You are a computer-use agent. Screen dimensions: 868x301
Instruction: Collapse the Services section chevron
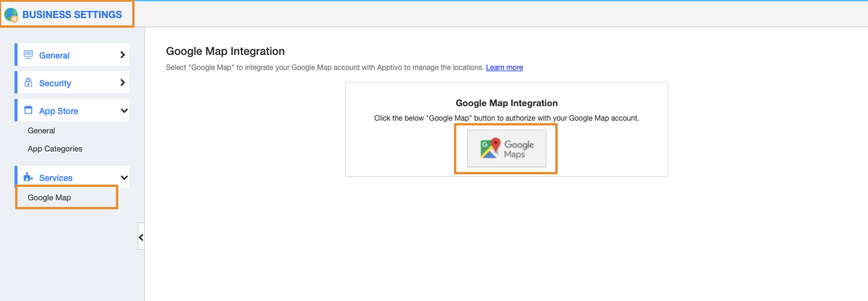click(x=124, y=177)
